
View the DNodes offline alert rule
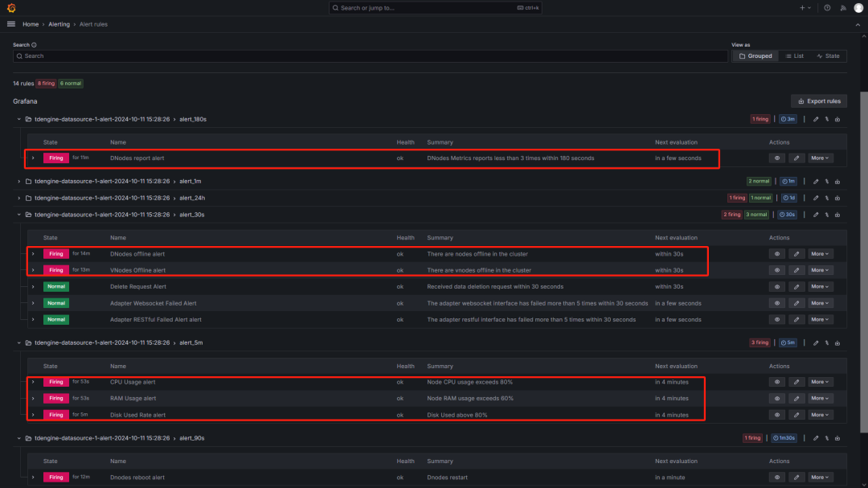point(777,254)
